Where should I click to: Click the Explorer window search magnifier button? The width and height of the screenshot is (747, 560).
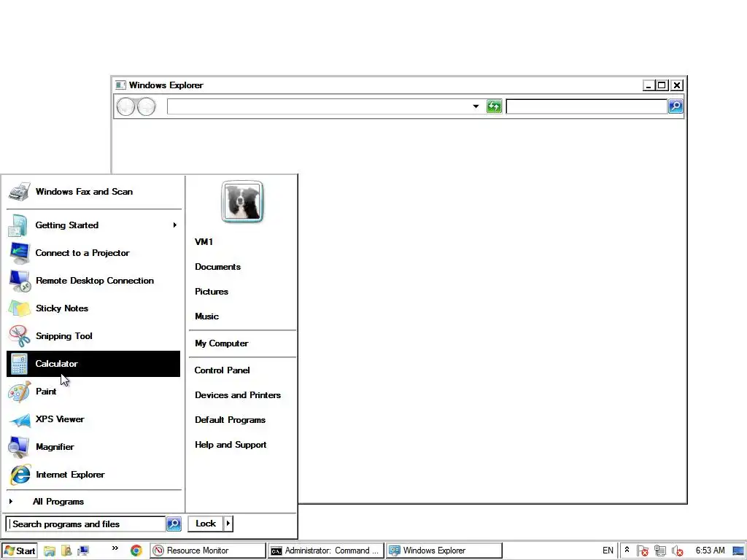(676, 106)
